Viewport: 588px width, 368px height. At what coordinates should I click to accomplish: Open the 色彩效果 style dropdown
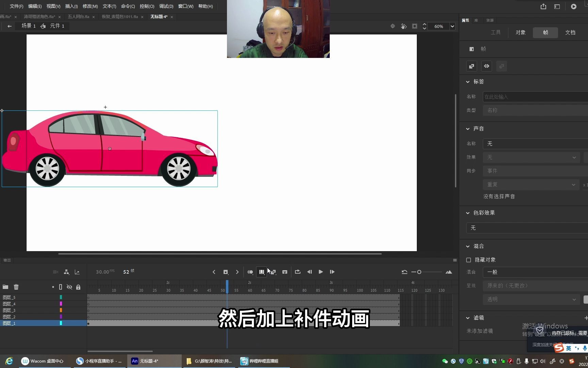point(527,228)
